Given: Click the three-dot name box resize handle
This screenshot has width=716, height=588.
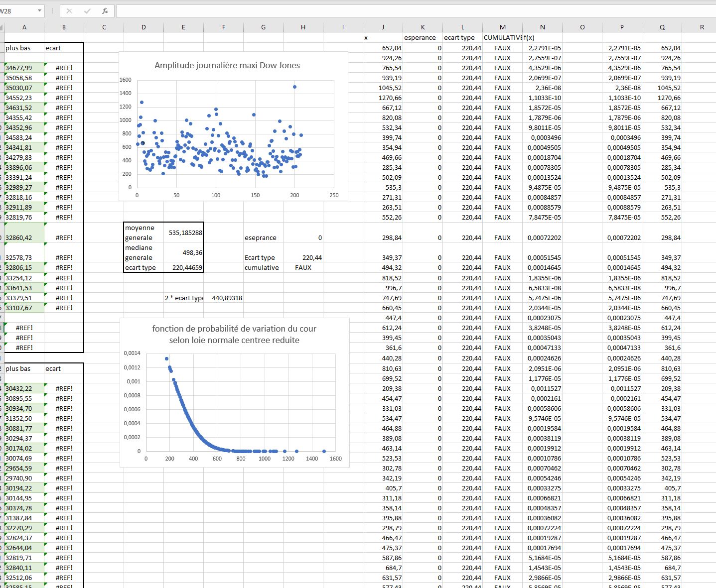Looking at the screenshot, I should [x=52, y=11].
